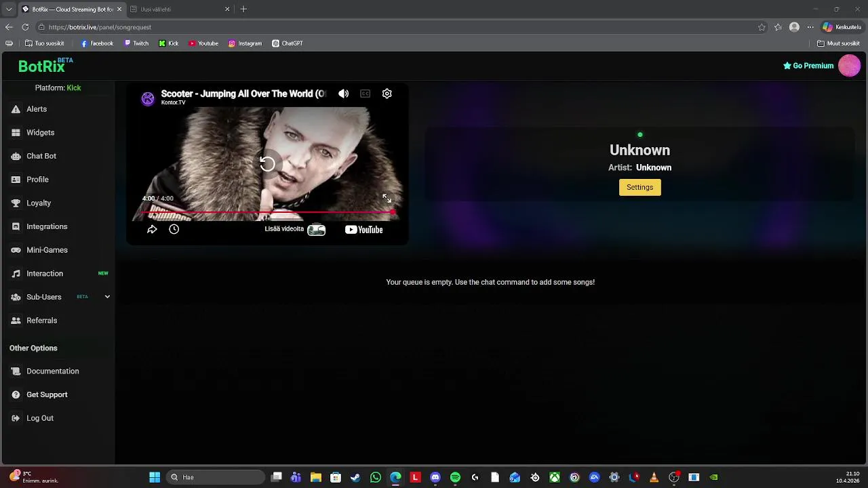The width and height of the screenshot is (868, 488).
Task: Expand the Sub-Users submenu chevron
Action: coord(107,297)
